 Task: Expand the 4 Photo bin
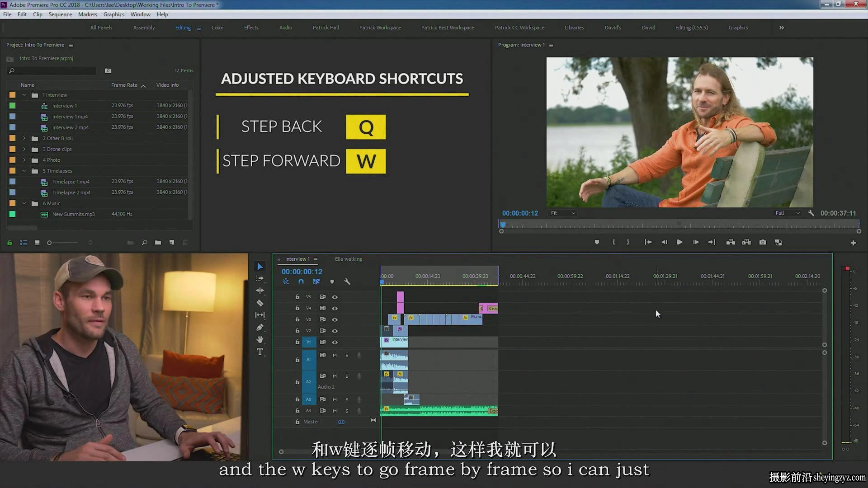[x=24, y=160]
